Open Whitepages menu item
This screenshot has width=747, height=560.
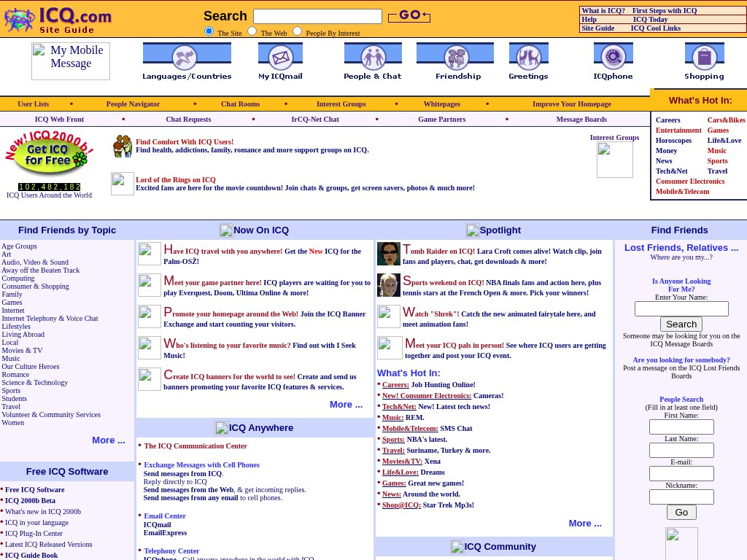tap(441, 104)
